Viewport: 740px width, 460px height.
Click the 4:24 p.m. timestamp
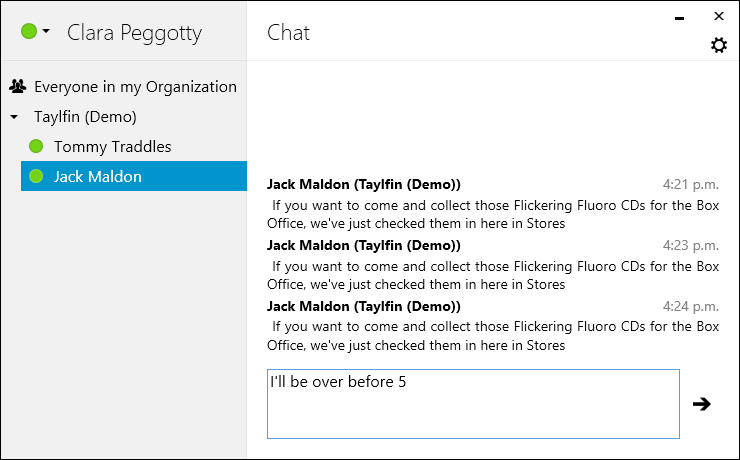click(x=690, y=307)
